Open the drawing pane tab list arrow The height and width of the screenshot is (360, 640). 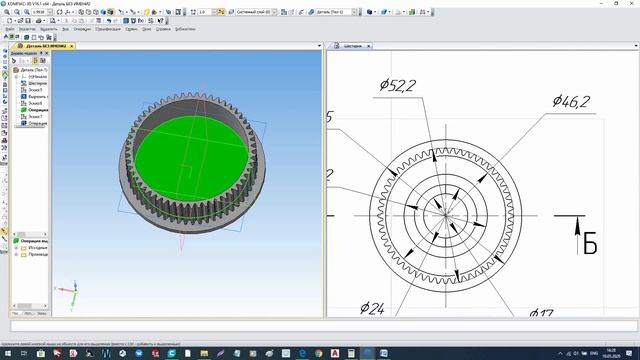coord(636,46)
